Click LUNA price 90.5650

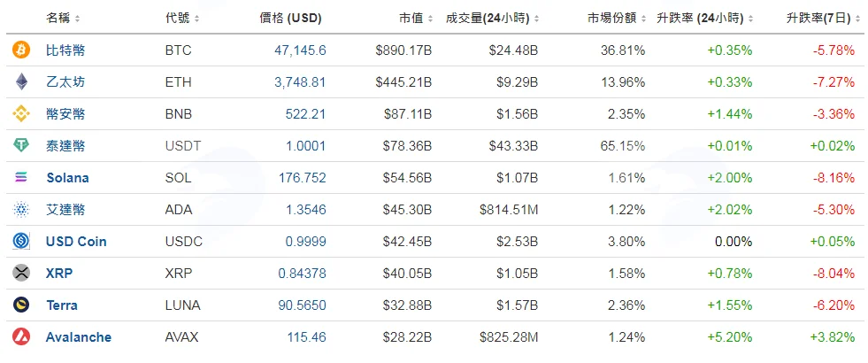tap(303, 305)
